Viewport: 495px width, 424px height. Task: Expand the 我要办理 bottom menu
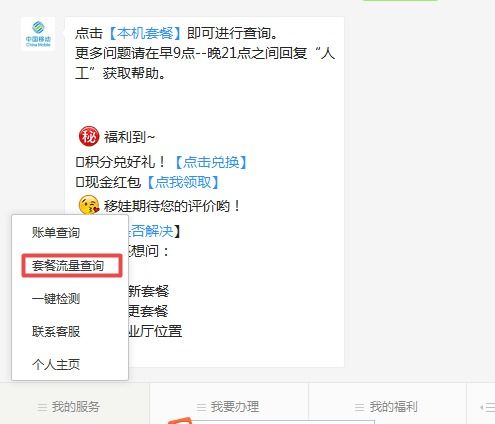click(x=229, y=407)
